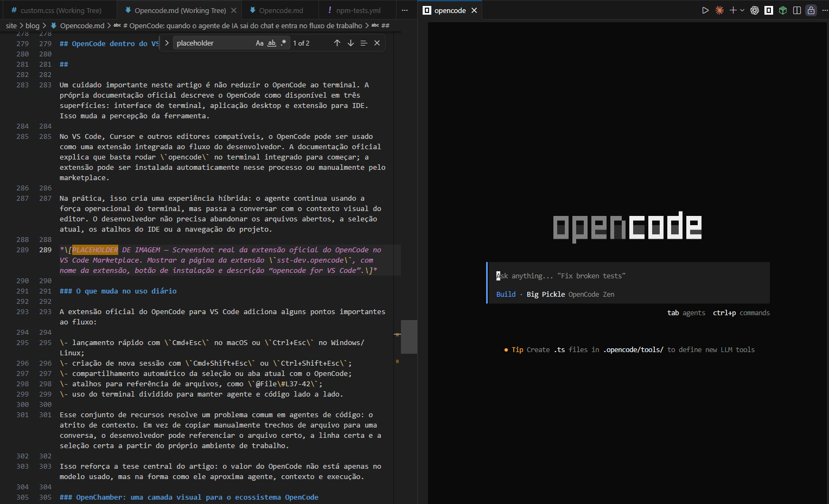Click the 'Big Pickle' model name

pos(546,294)
